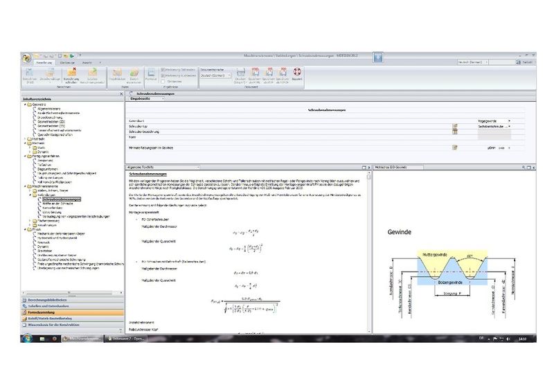Open Wissensbasis für die Konstruktion section

[73, 325]
